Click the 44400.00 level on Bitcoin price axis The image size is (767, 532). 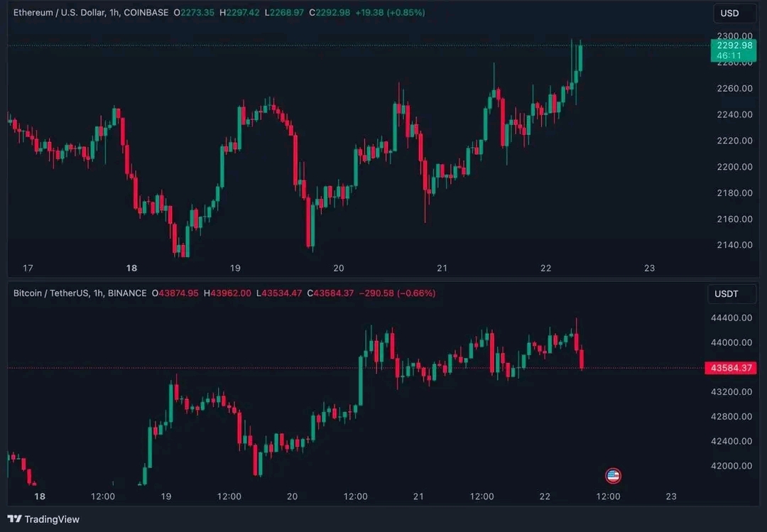point(731,318)
